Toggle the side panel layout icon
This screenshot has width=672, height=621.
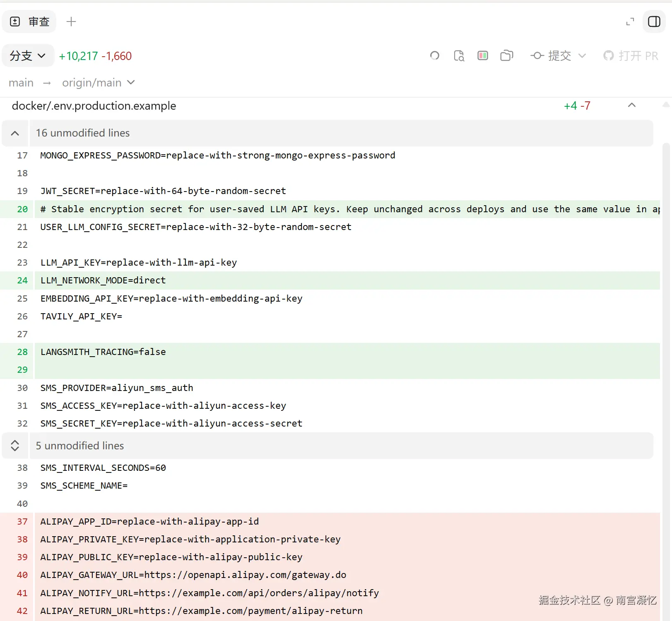click(654, 22)
